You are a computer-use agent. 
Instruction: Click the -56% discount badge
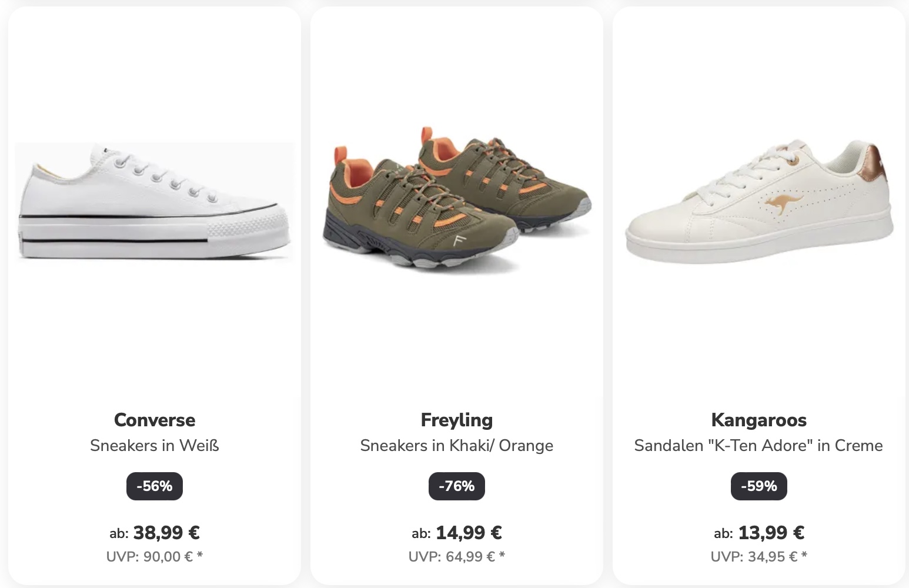point(155,486)
